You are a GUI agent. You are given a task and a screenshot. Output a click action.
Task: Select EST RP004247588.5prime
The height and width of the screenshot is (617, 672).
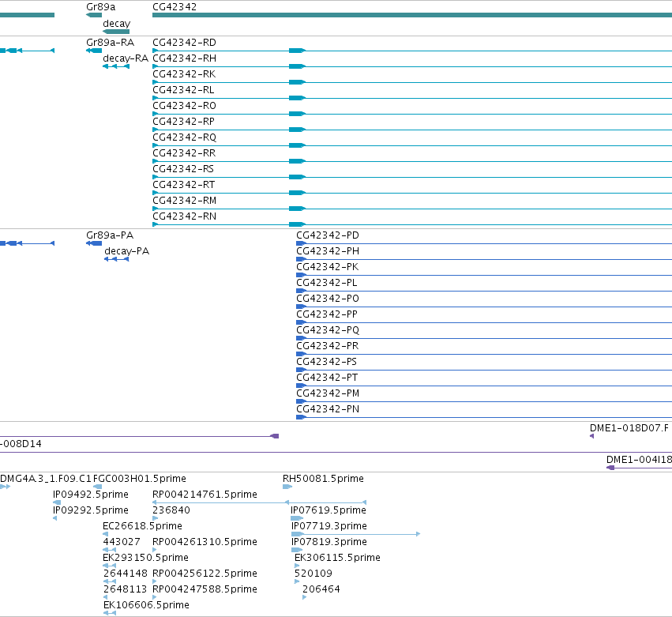(205, 589)
